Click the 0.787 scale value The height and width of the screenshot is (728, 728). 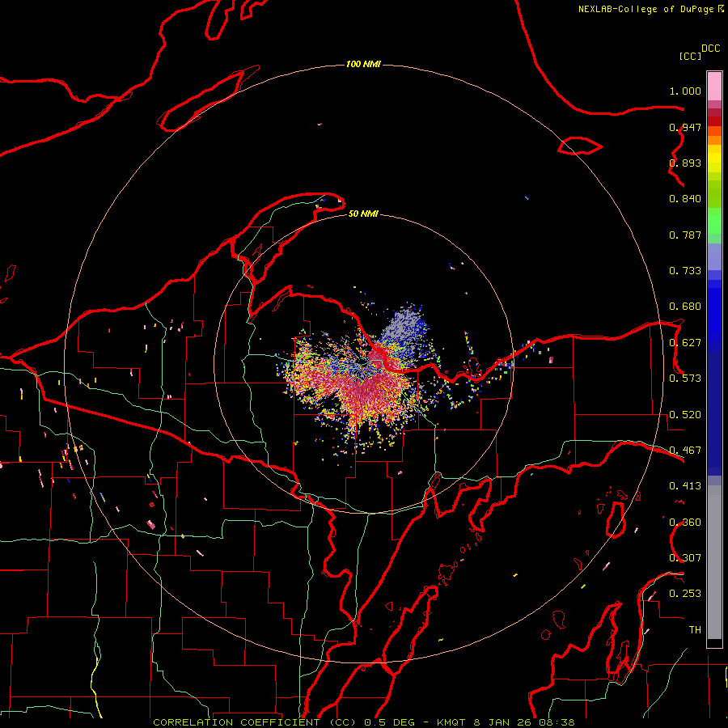click(685, 235)
